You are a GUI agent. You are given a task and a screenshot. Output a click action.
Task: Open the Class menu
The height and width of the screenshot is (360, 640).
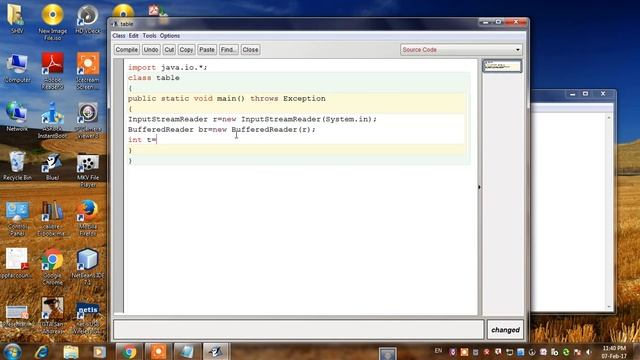click(x=119, y=36)
